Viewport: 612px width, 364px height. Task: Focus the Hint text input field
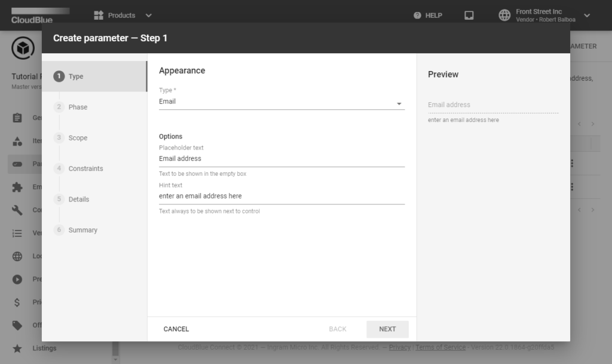point(281,196)
